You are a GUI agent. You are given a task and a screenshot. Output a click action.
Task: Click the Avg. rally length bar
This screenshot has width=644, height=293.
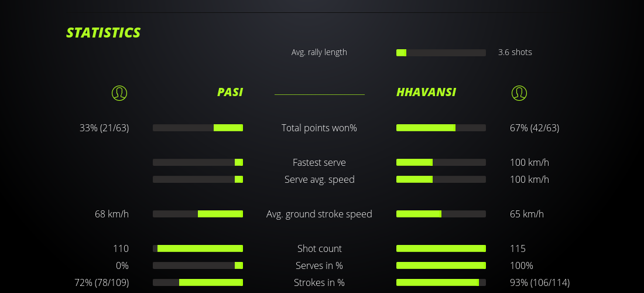coord(441,53)
